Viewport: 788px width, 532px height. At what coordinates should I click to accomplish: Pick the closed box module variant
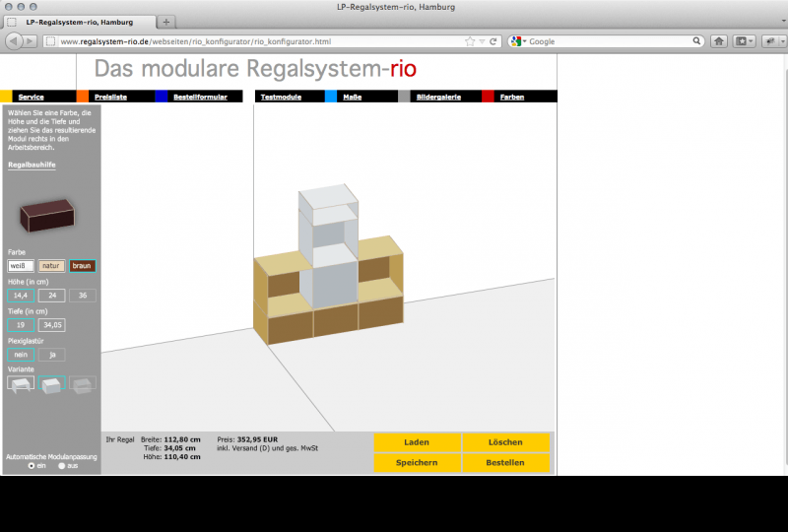coord(51,384)
